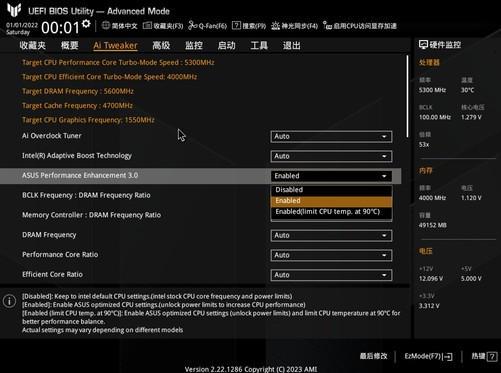Click the 简体中文 language button
The height and width of the screenshot is (373, 501).
tap(120, 26)
